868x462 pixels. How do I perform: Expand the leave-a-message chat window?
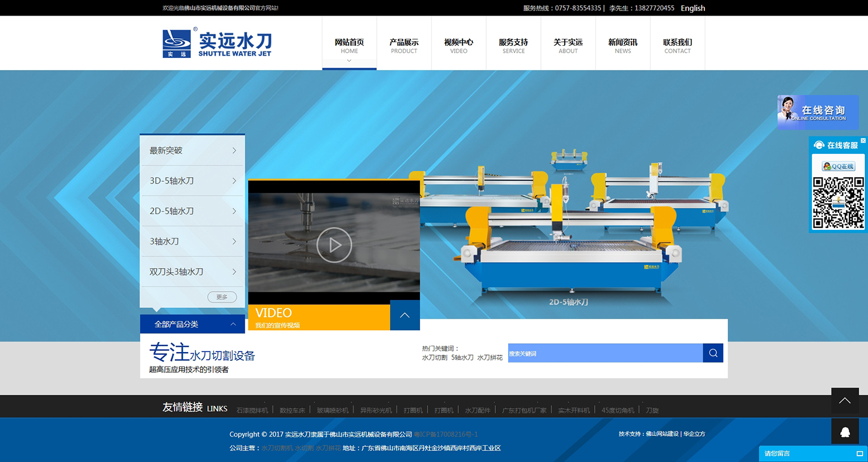coord(859,453)
